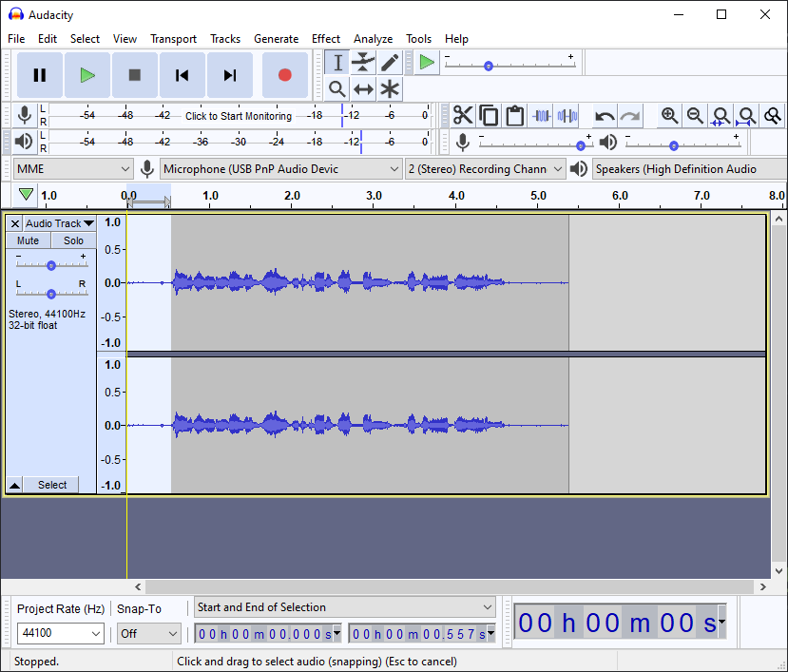788x672 pixels.
Task: Click the Zoom Toggle icon
Action: 773,116
